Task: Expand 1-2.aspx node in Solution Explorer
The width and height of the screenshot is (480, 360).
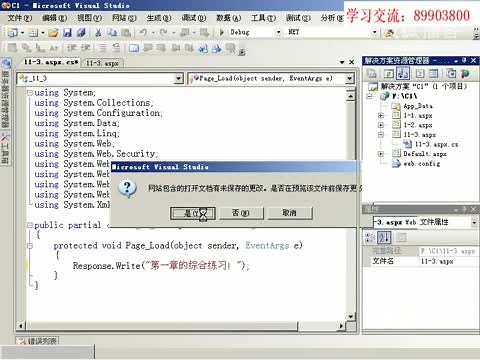Action: [x=381, y=125]
